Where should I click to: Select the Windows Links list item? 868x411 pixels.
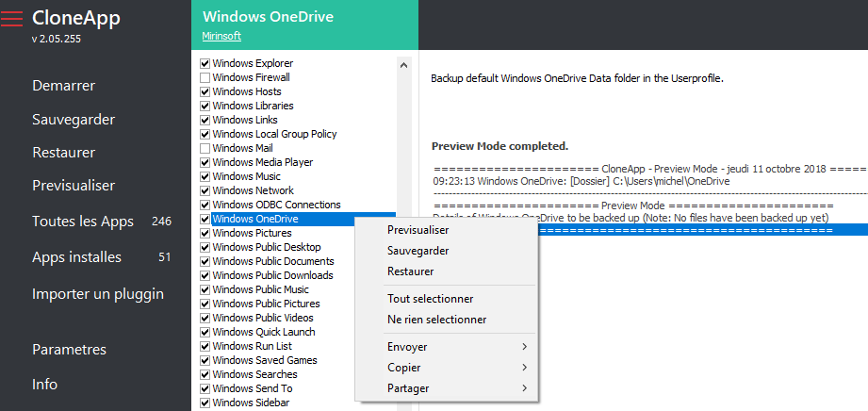245,121
